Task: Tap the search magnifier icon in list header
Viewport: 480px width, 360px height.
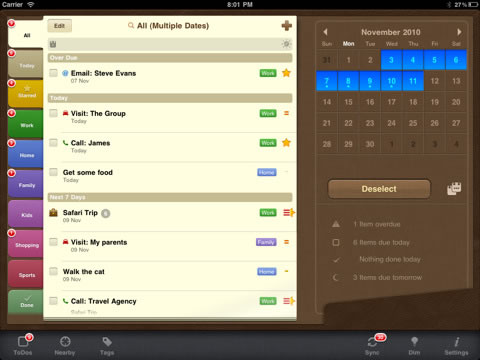Action: point(131,25)
